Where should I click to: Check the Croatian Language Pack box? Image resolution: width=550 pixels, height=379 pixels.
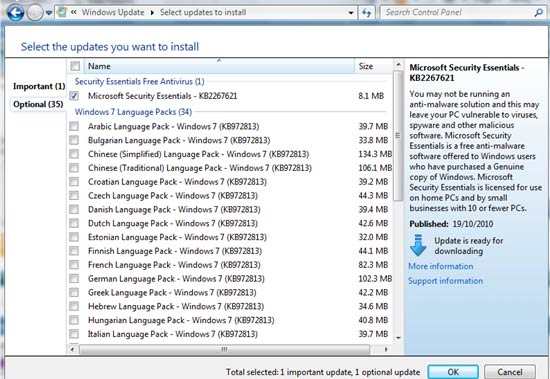pos(74,182)
